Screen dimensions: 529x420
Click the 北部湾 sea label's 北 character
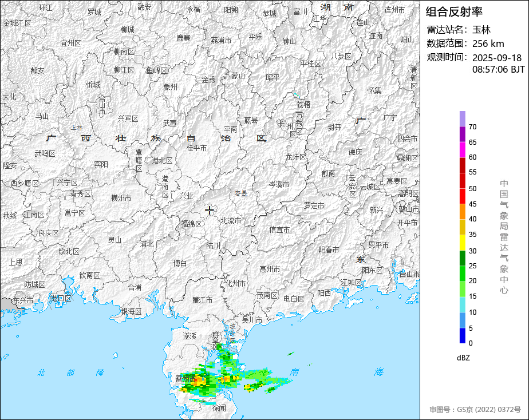point(41,373)
